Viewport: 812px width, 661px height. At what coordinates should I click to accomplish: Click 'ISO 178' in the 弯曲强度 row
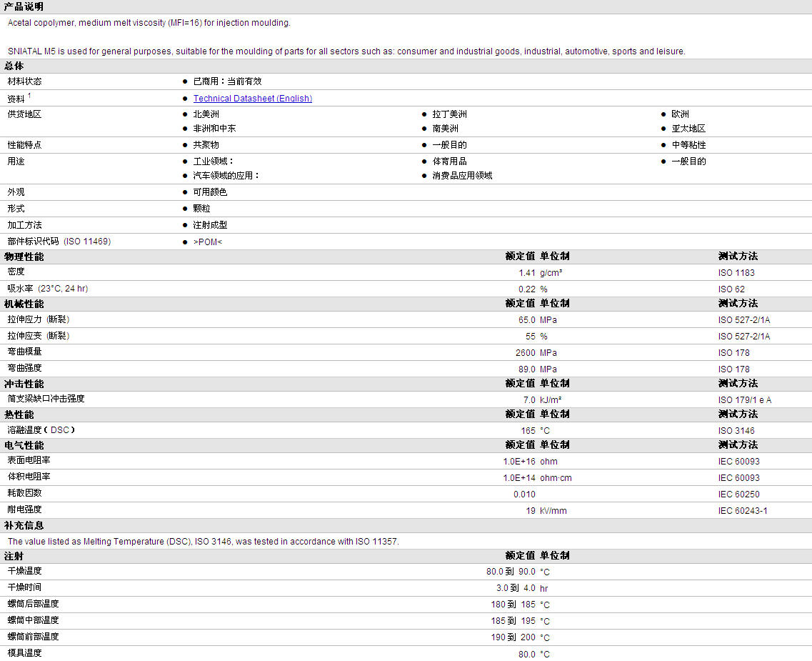coord(734,369)
